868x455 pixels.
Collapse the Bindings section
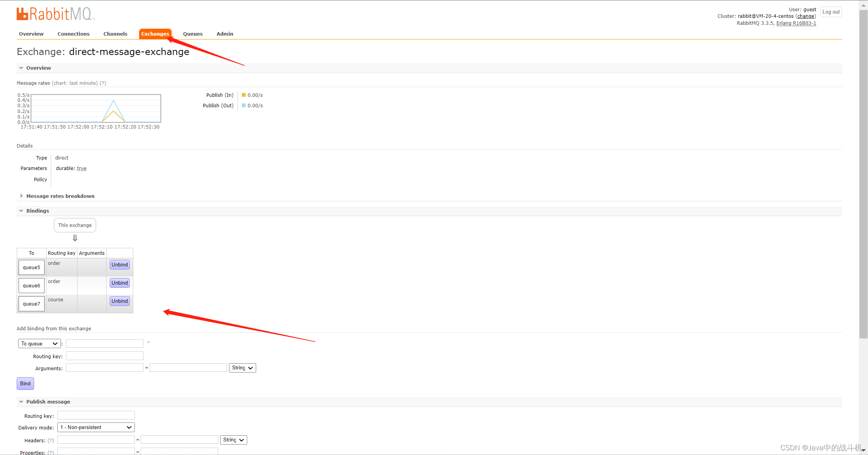pyautogui.click(x=37, y=211)
